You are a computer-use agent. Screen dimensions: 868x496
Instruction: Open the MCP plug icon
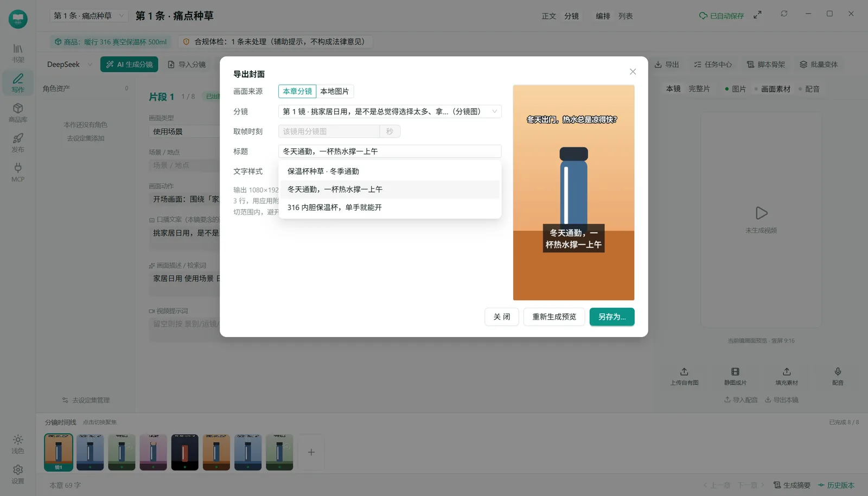pos(18,173)
